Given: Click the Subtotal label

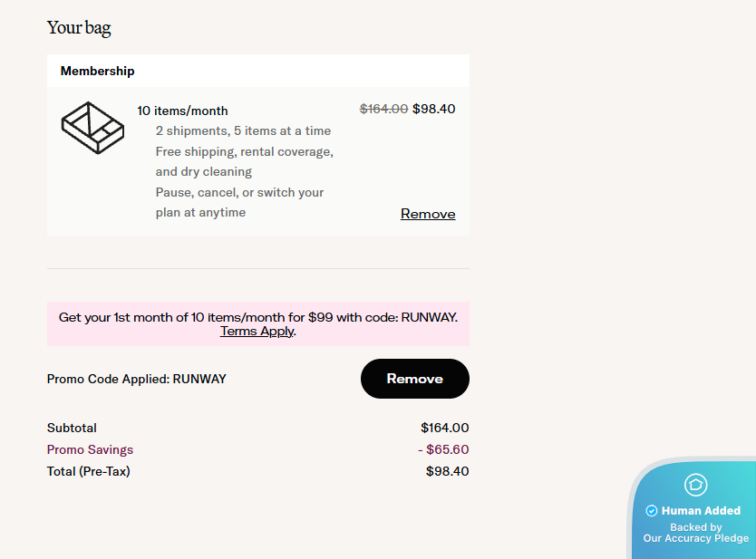Looking at the screenshot, I should coord(72,428).
